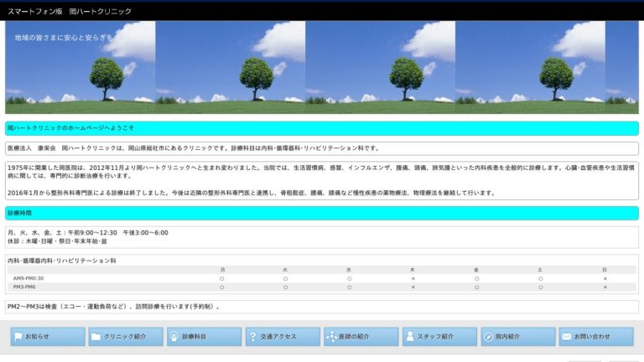Click the 診療時間 section heading
Image resolution: width=644 pixels, height=362 pixels.
[x=19, y=213]
